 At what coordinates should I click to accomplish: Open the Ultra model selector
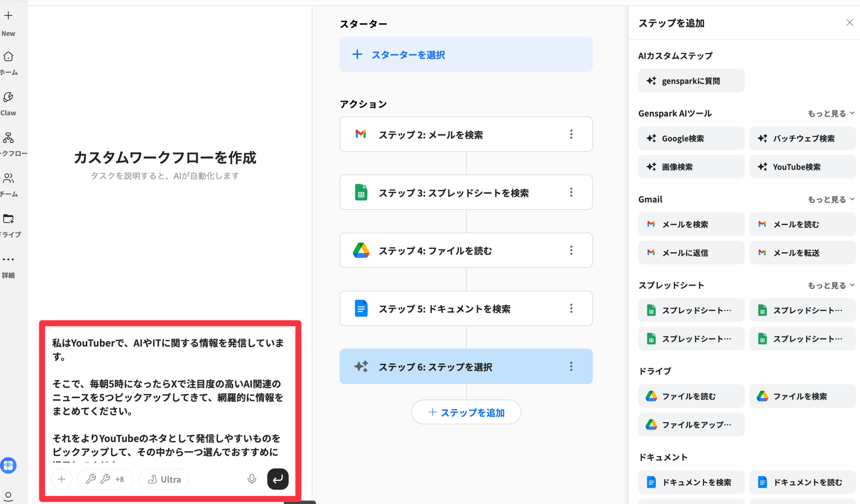pyautogui.click(x=164, y=479)
